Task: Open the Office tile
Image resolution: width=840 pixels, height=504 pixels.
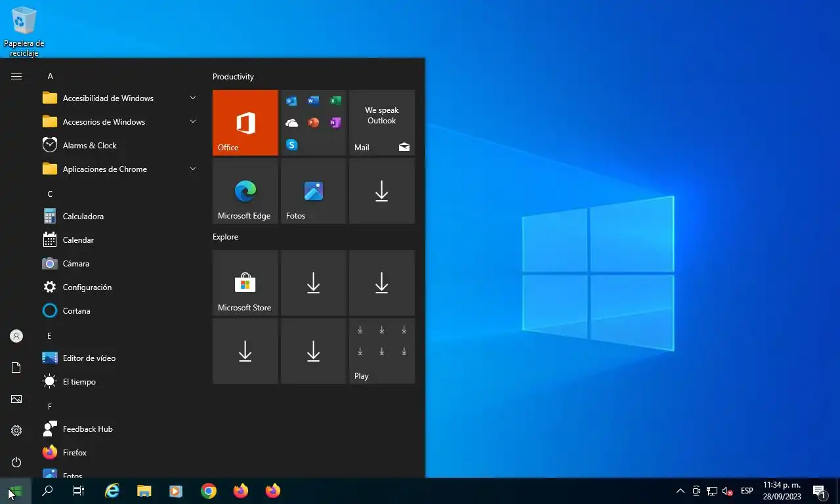Action: click(245, 123)
